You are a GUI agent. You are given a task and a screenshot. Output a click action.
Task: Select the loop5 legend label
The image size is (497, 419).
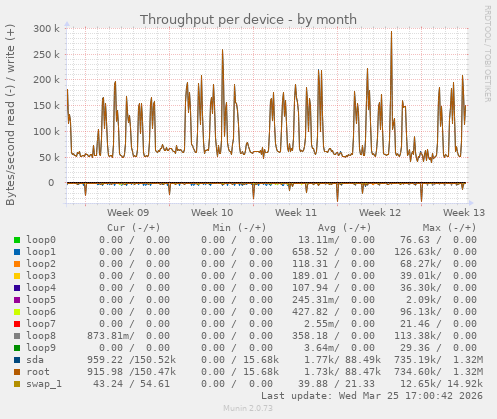pos(41,300)
